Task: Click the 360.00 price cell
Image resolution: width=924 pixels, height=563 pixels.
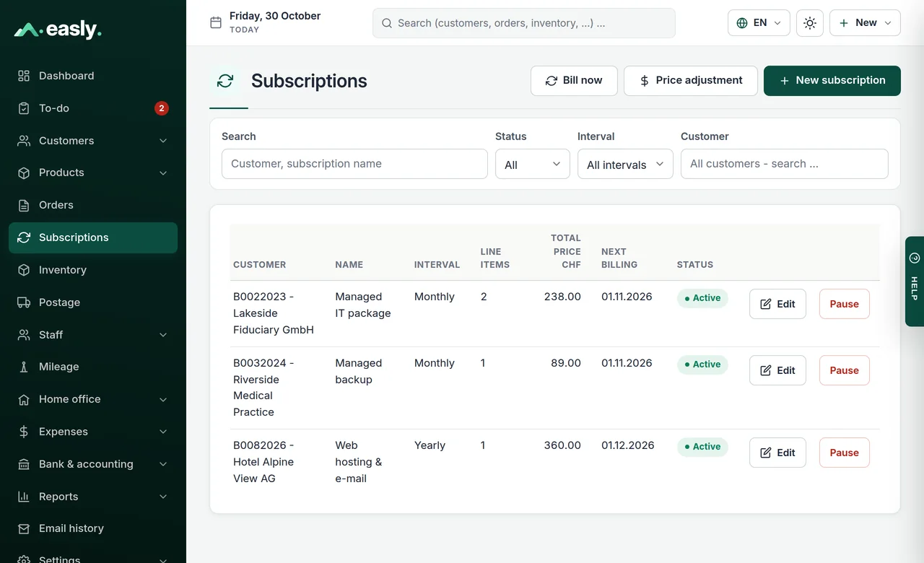Action: pos(562,445)
